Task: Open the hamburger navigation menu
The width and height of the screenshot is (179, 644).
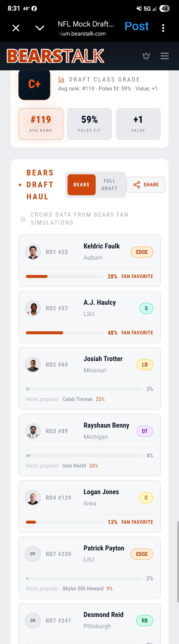Action: (165, 56)
